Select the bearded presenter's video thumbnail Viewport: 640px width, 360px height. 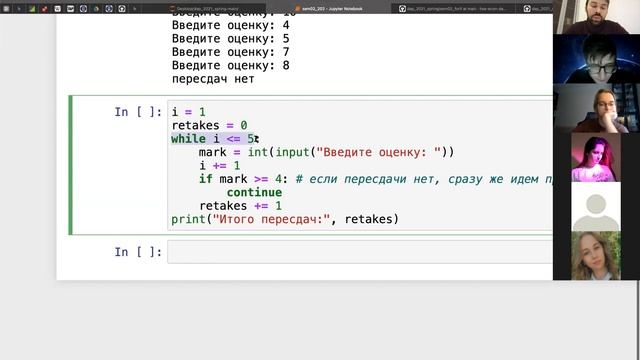pos(596,17)
